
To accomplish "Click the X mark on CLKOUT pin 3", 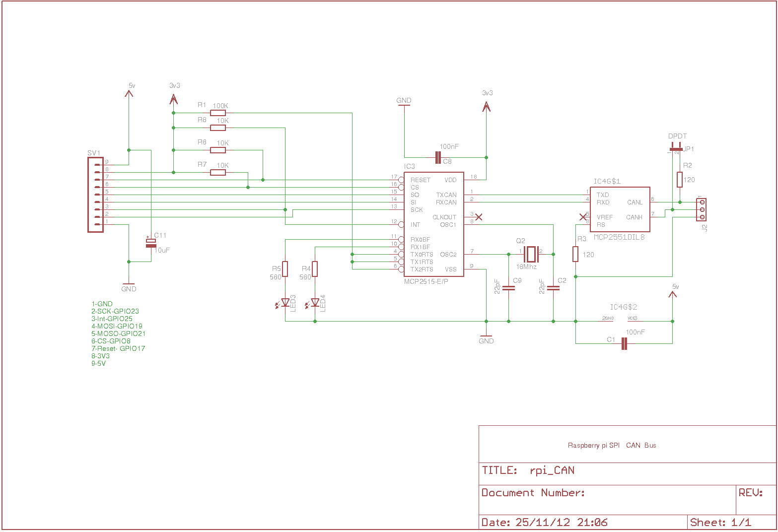I will tap(478, 216).
